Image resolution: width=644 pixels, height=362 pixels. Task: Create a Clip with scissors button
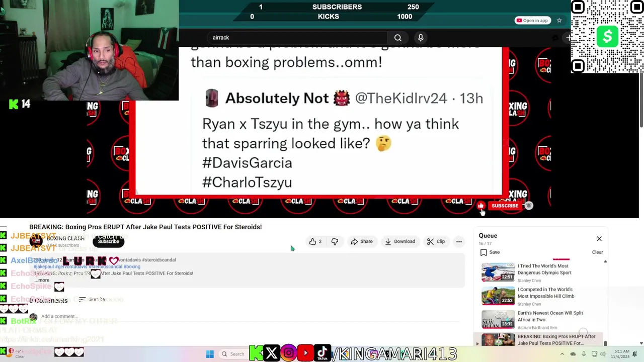(436, 242)
